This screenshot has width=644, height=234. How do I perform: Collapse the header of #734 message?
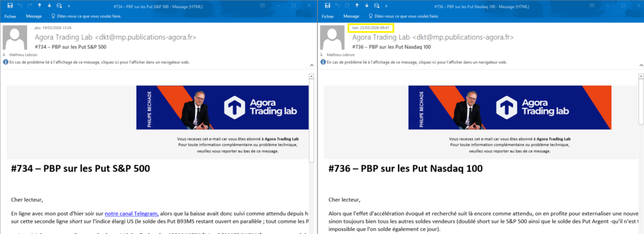(311, 65)
